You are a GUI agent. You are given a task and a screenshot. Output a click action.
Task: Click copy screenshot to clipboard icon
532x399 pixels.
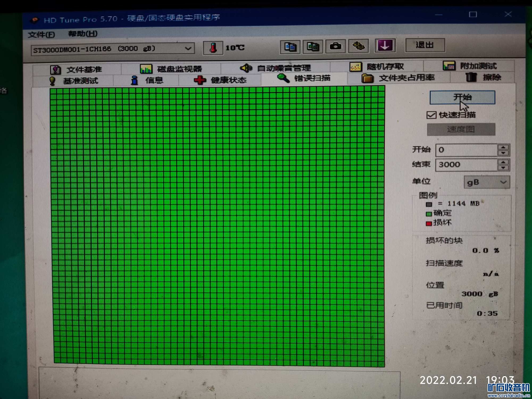pyautogui.click(x=313, y=47)
